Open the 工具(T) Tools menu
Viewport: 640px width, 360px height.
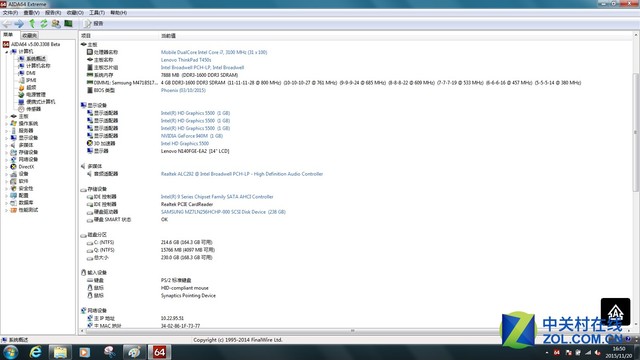coord(97,13)
